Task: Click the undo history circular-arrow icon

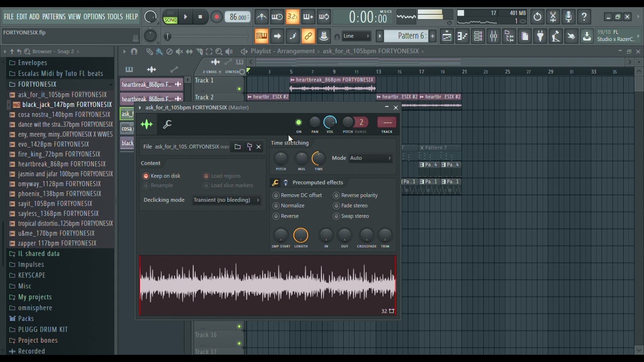Action: 537,17
